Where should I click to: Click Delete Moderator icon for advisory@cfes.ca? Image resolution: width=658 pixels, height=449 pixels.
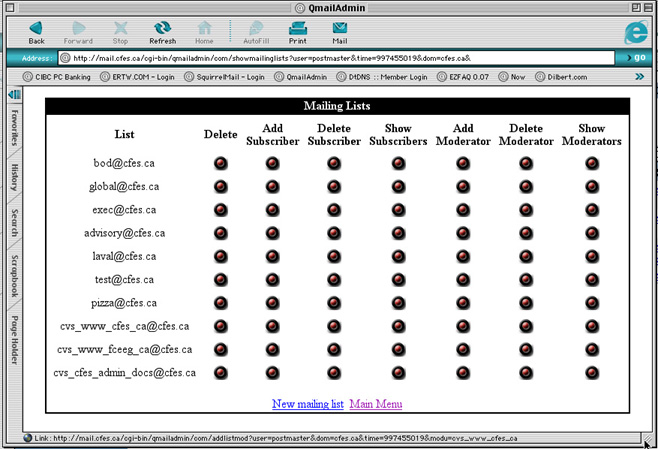[526, 233]
